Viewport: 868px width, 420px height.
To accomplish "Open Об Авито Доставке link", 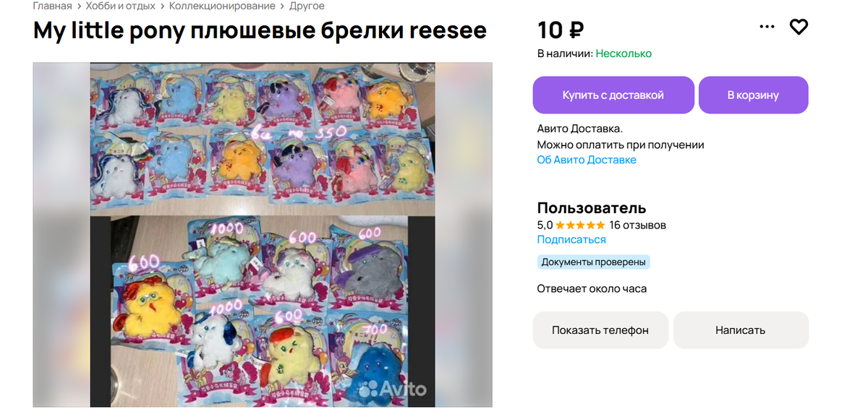I will click(587, 160).
